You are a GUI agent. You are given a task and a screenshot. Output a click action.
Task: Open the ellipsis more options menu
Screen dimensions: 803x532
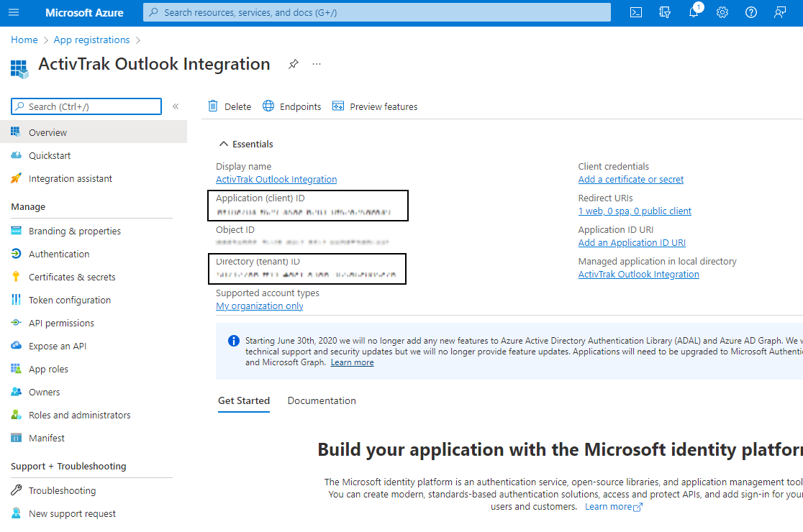click(x=317, y=64)
